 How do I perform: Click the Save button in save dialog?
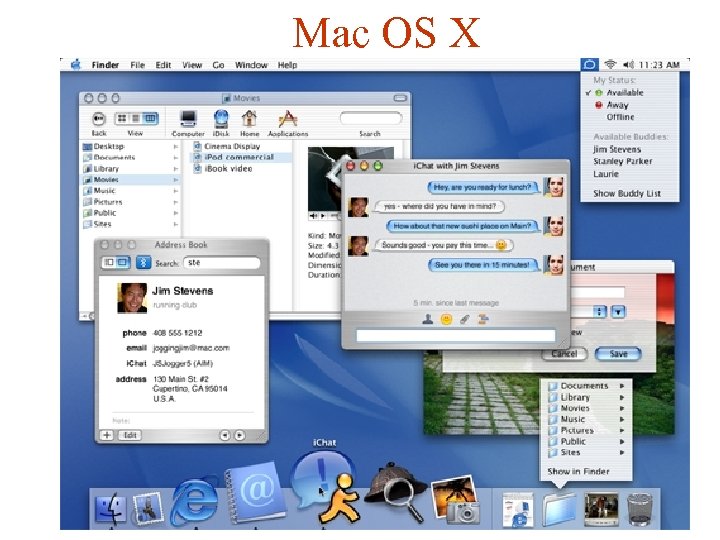click(x=618, y=354)
